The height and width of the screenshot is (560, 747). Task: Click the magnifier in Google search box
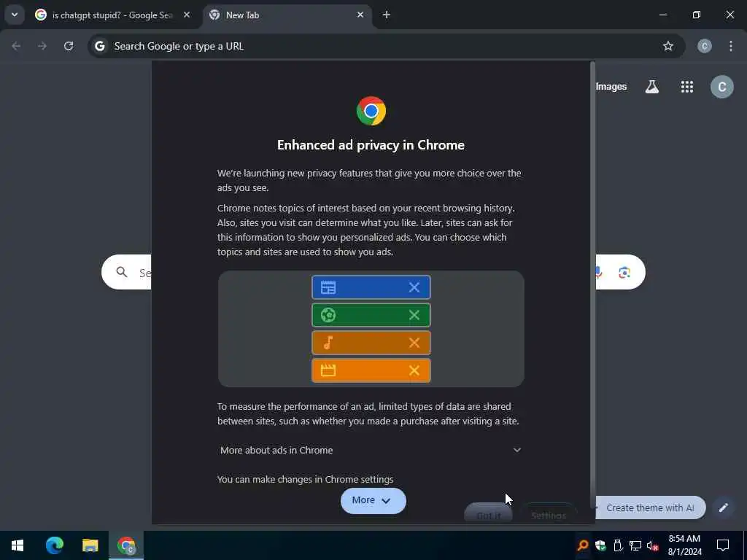(x=122, y=272)
